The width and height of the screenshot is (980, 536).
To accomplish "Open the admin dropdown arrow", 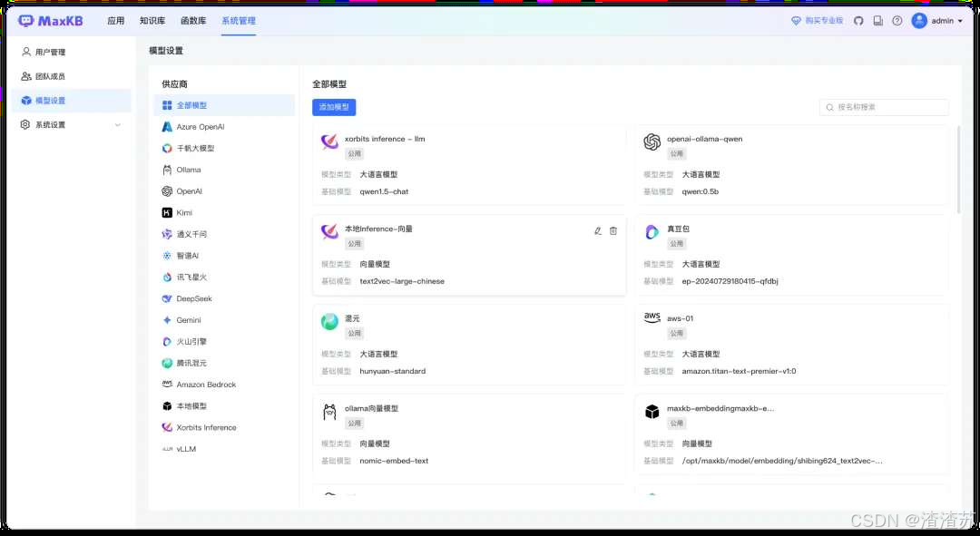I will 960,21.
